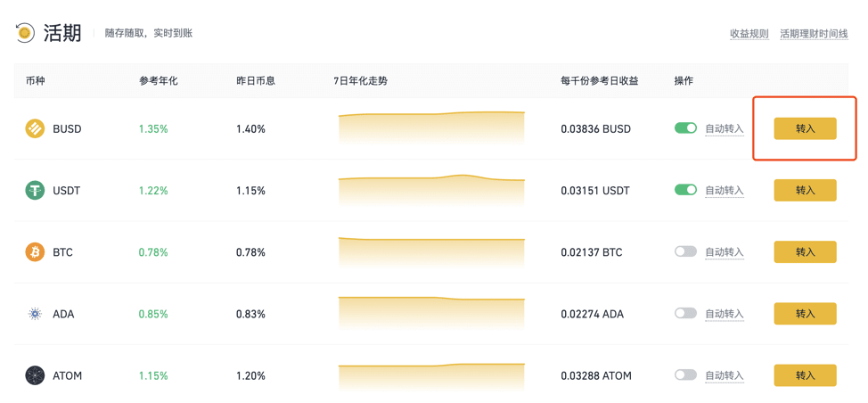Viewport: 868px width, 403px height.
Task: Open the 活期理财时间线 link
Action: coord(814,34)
